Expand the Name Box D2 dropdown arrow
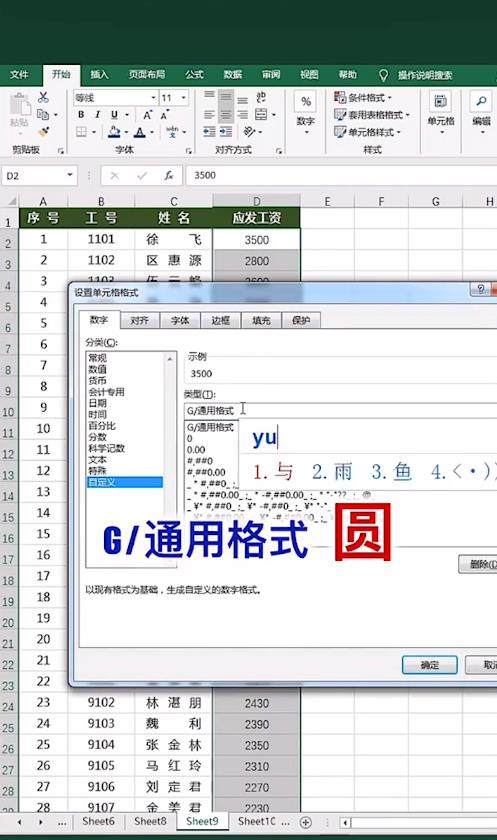This screenshot has height=840, width=497. pyautogui.click(x=70, y=175)
